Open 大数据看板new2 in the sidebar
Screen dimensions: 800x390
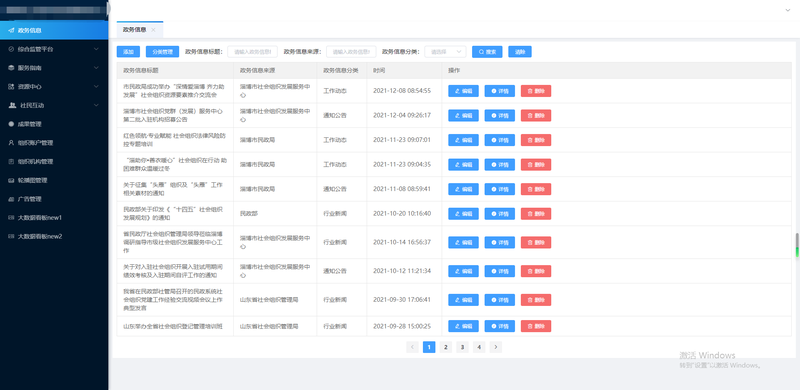pyautogui.click(x=54, y=236)
